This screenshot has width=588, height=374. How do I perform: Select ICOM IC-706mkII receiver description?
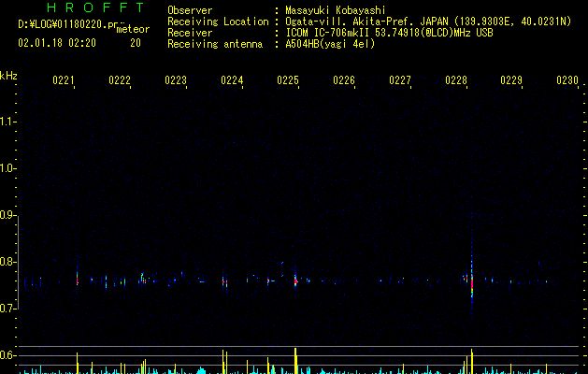389,33
